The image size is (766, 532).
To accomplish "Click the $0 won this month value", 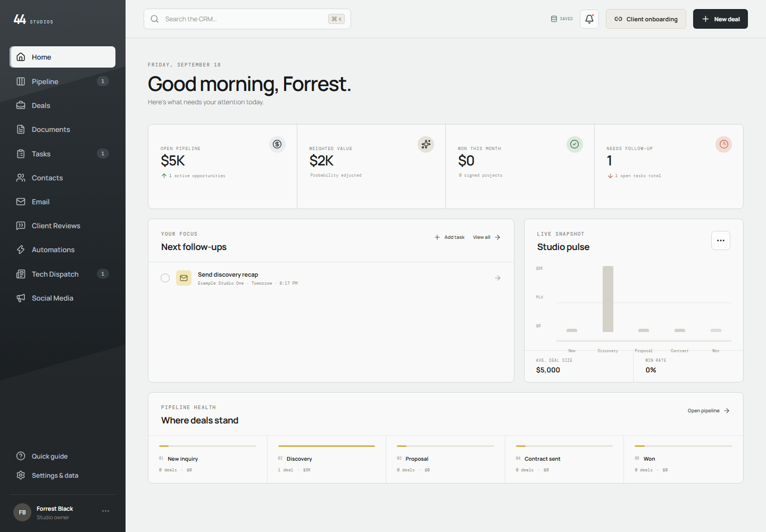I will pyautogui.click(x=466, y=161).
